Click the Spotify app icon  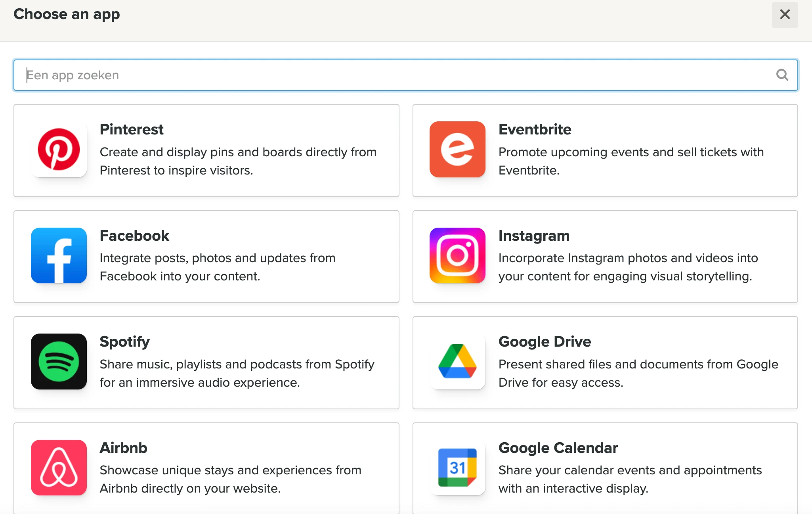tap(59, 362)
